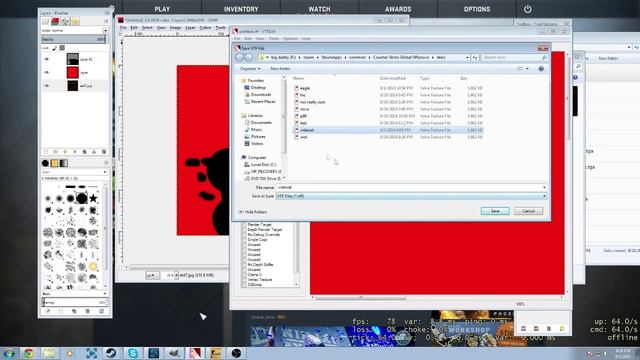The image size is (640, 360).
Task: Select the red layer thumbnail in GIMP
Action: pyautogui.click(x=73, y=72)
